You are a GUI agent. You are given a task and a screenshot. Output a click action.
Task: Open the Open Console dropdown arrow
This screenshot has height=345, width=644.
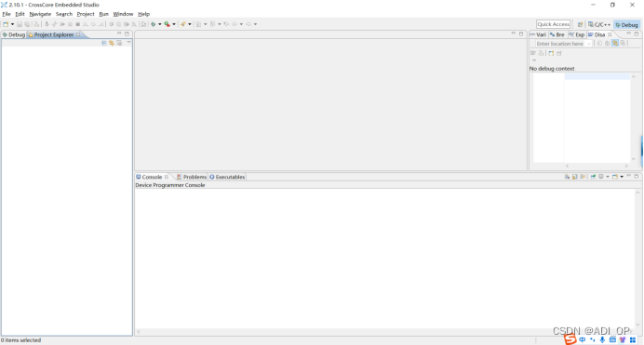tap(622, 177)
